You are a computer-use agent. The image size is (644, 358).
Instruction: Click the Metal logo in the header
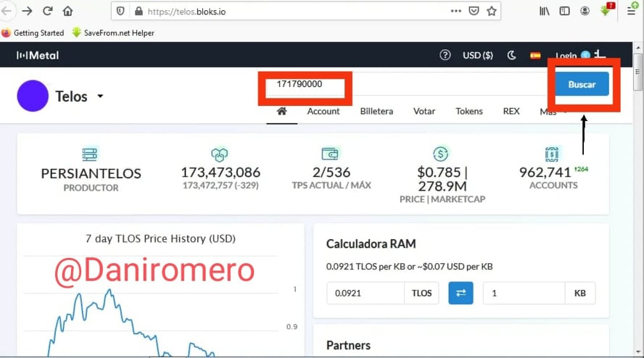pos(38,55)
